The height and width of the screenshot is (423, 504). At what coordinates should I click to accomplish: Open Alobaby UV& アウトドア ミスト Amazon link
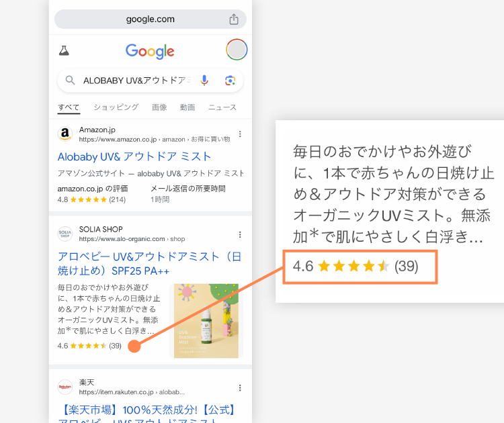(134, 156)
